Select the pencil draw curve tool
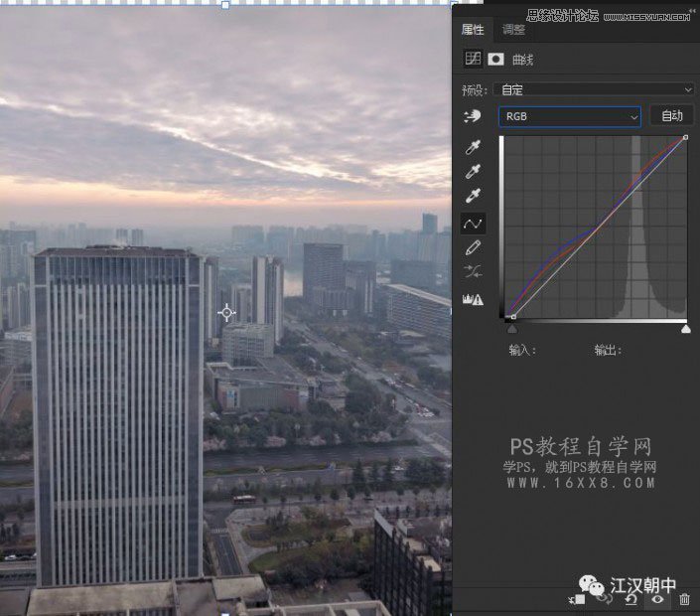 point(474,247)
